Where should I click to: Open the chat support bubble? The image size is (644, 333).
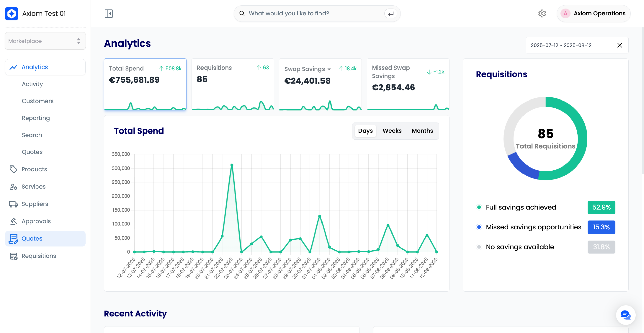click(x=625, y=315)
